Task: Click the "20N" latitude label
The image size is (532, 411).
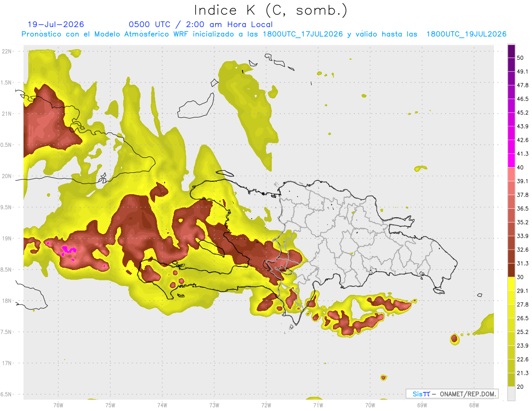Action: pos(7,176)
